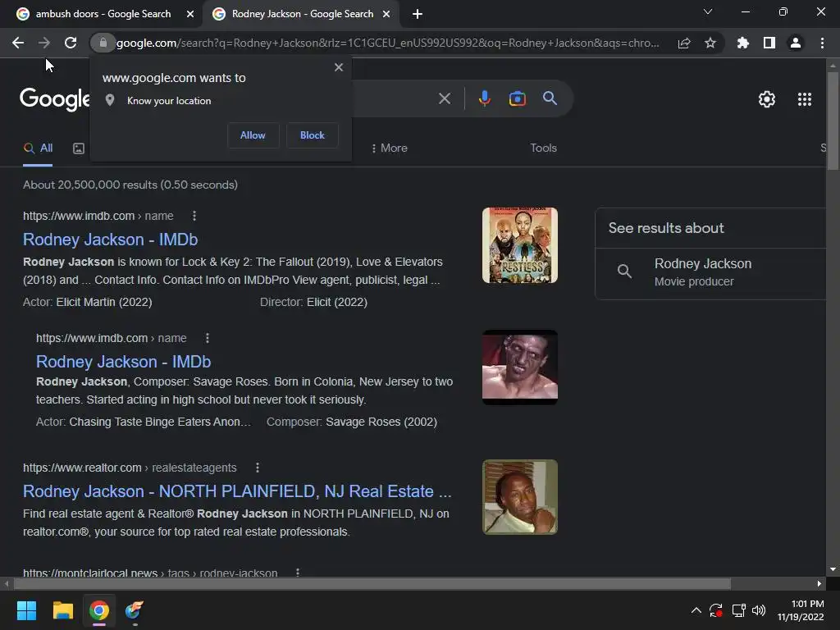Open Elicit Martin (2022) link
Image resolution: width=840 pixels, height=630 pixels.
coord(104,302)
